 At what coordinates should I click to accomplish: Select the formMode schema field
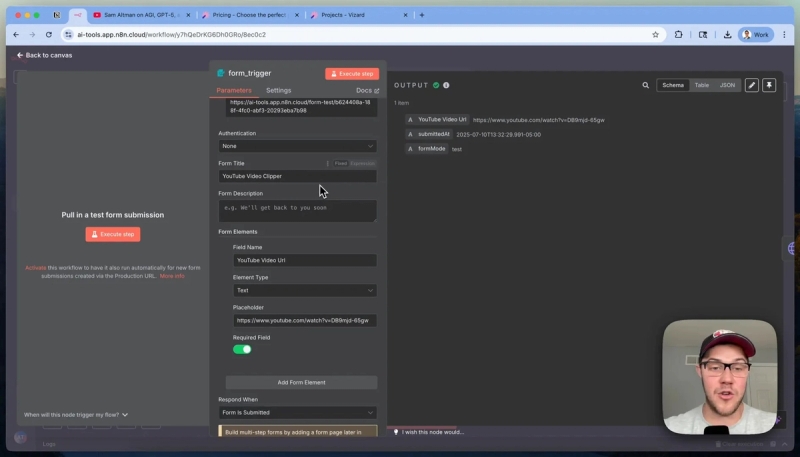coord(427,149)
